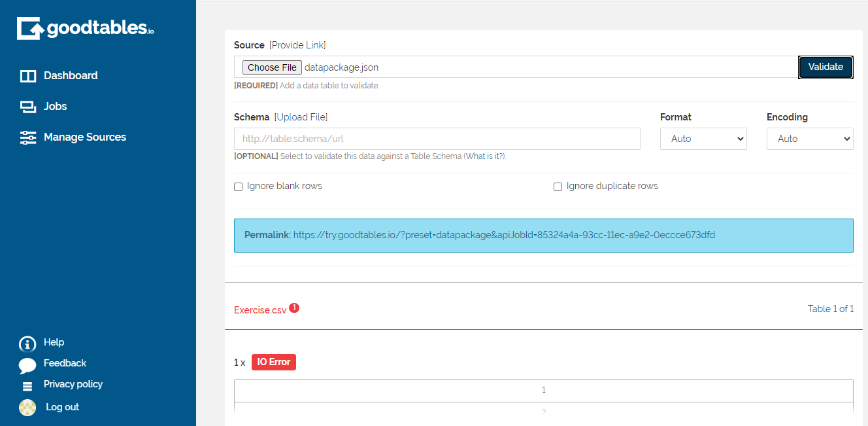
Task: Enable the Ignore blank rows checkbox
Action: click(x=238, y=186)
